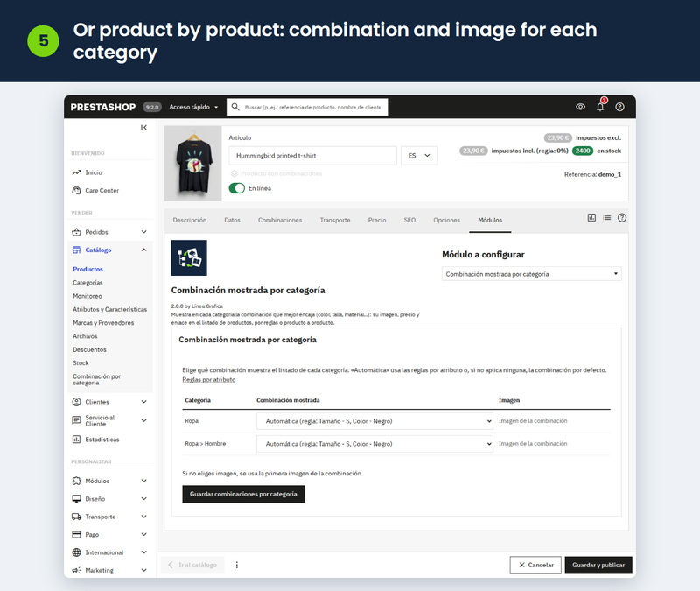700x591 pixels.
Task: Expand Diseño sidebar chevron
Action: click(x=143, y=498)
